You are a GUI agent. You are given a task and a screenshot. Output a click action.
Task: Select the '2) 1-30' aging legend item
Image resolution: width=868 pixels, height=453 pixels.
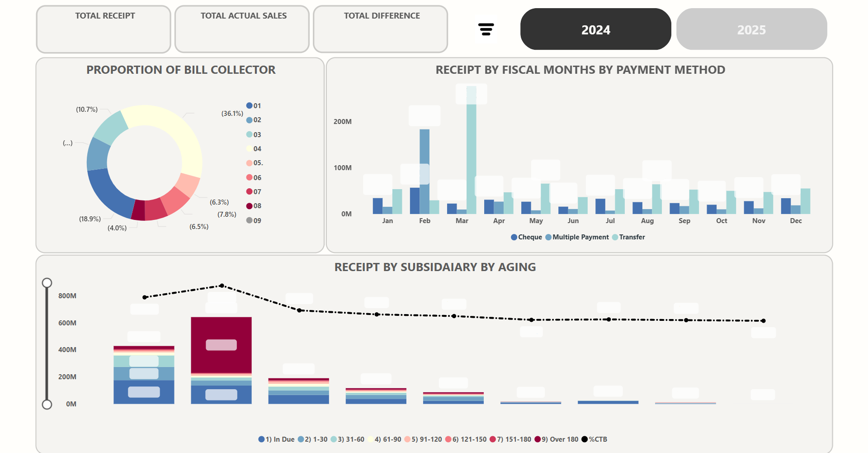(x=312, y=439)
